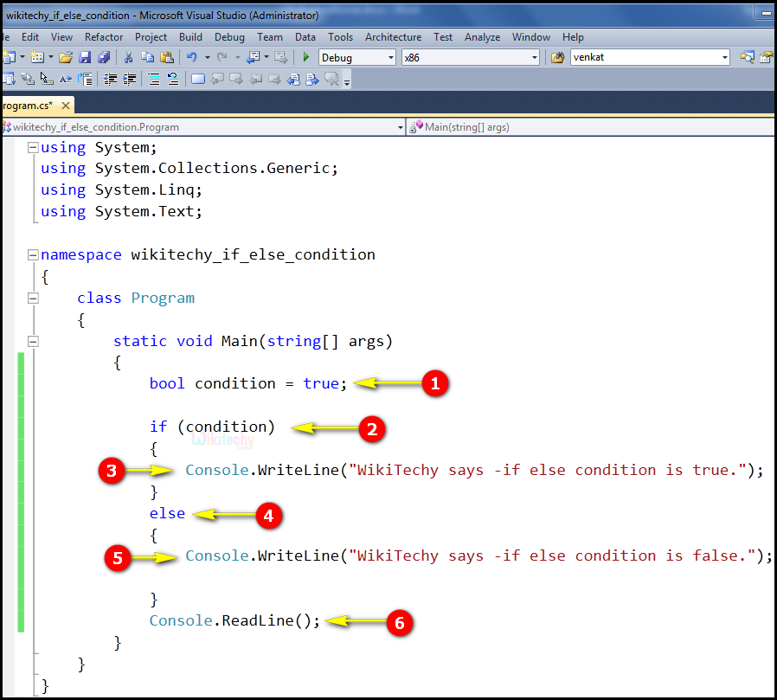Collapse the static void Main method

click(x=33, y=341)
